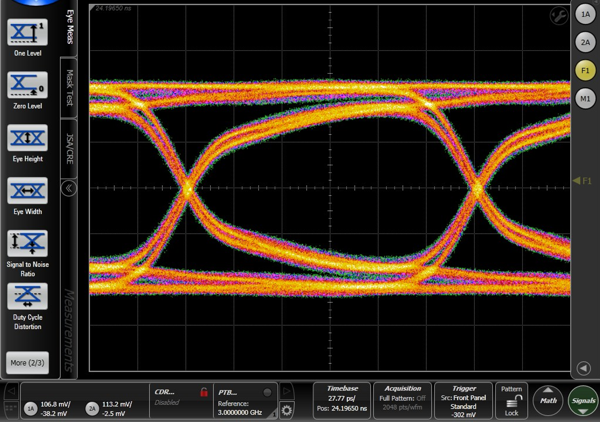This screenshot has height=422, width=600.
Task: Toggle function F1 waveform button
Action: click(x=585, y=70)
